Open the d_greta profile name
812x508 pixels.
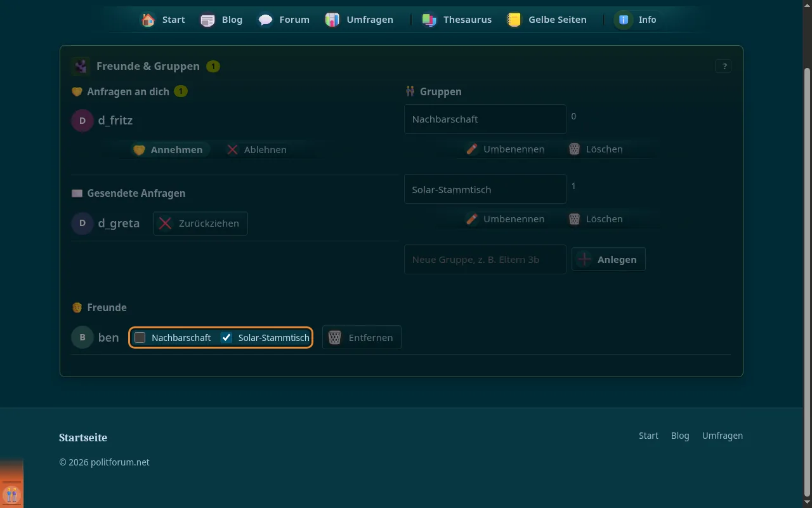pyautogui.click(x=119, y=224)
